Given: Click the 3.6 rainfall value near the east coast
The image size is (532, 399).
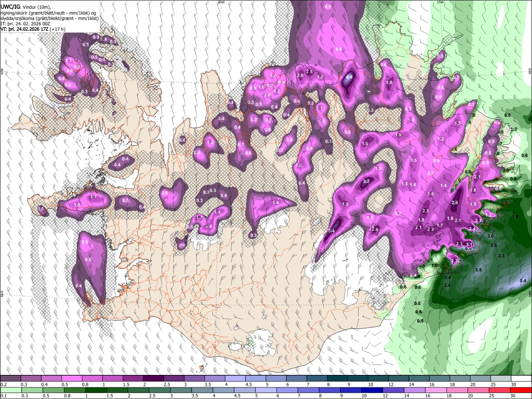Looking at the screenshot, I should 490,236.
